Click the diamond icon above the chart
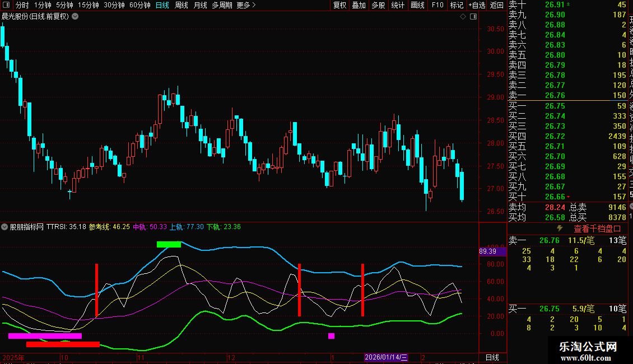This screenshot has height=364, width=633. pyautogui.click(x=463, y=17)
